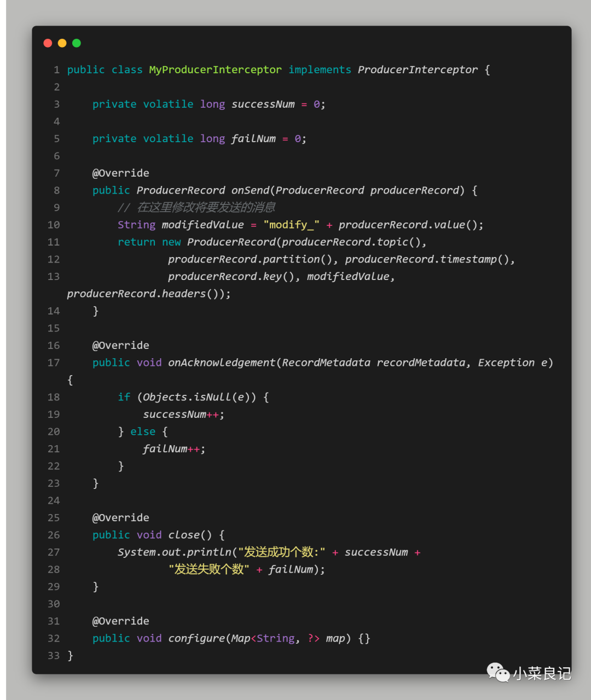Click the modifiedValue variable on line 10

[x=203, y=225]
